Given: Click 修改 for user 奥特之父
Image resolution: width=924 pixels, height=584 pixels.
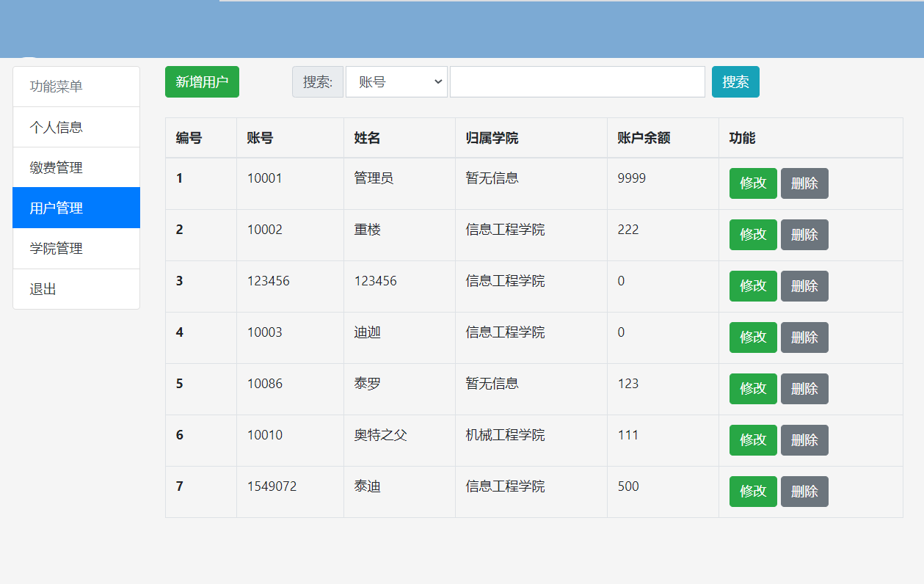Looking at the screenshot, I should pyautogui.click(x=753, y=440).
